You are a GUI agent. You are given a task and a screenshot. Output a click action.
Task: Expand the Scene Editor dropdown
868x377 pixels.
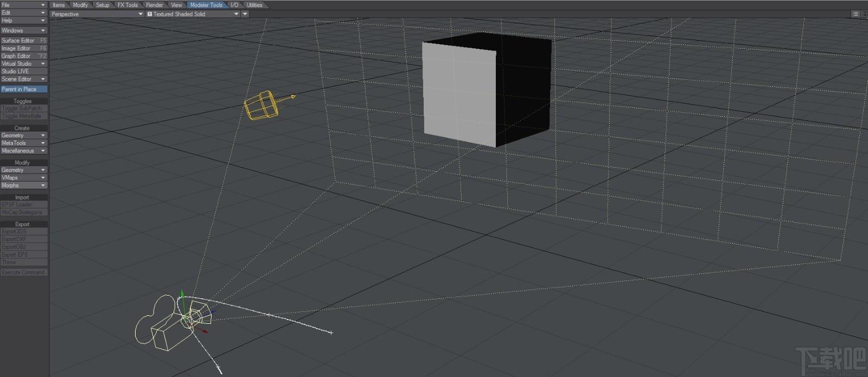pos(24,79)
